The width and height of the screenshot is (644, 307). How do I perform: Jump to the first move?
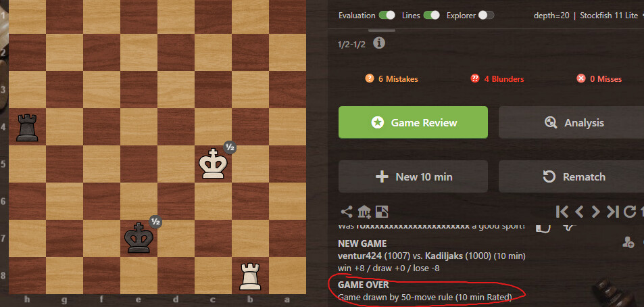(562, 212)
